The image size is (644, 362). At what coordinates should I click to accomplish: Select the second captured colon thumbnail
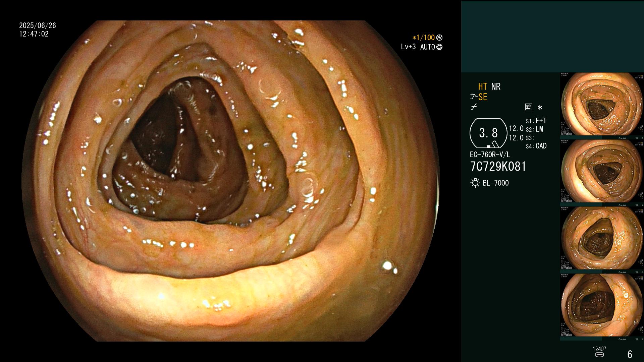(602, 171)
